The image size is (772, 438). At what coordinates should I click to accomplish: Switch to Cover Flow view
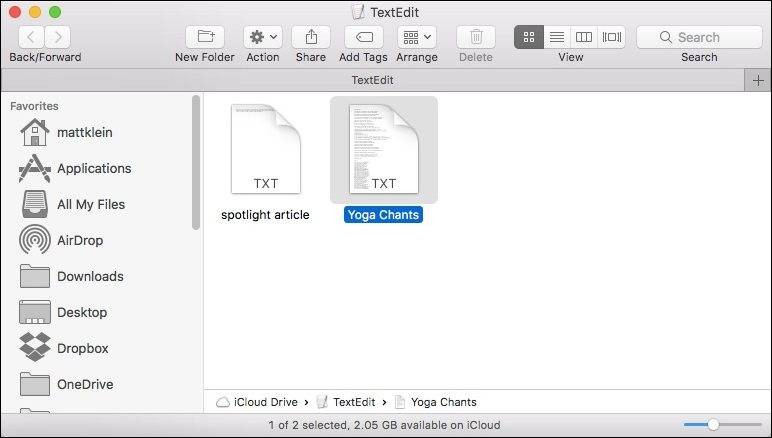pyautogui.click(x=611, y=37)
